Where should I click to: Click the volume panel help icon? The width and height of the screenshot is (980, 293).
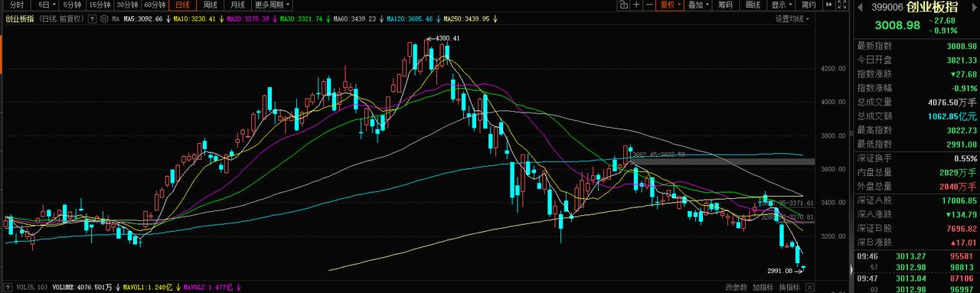[7, 287]
